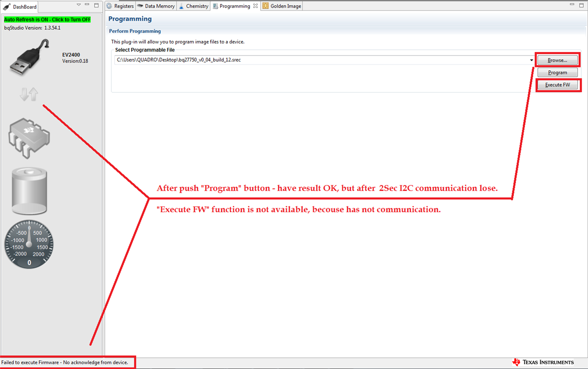Click the bqStudio Version 1.3.54.1 text
Viewport: 588px width, 369px height.
(x=32, y=28)
